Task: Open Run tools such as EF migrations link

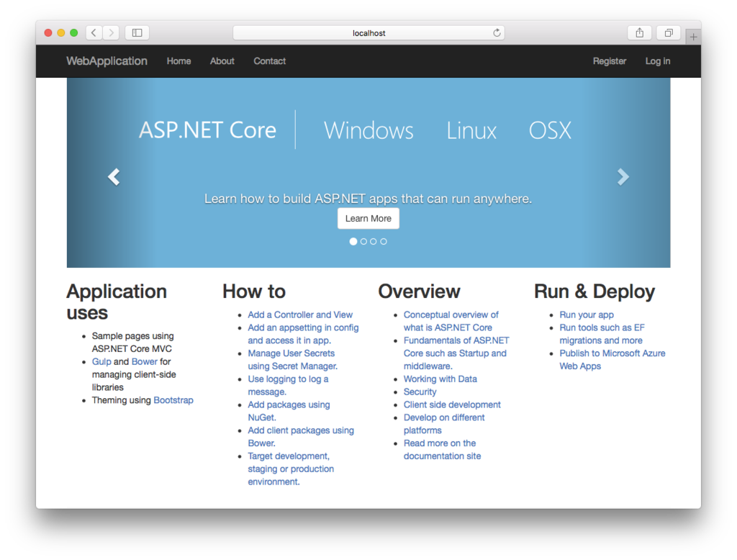Action: (602, 334)
